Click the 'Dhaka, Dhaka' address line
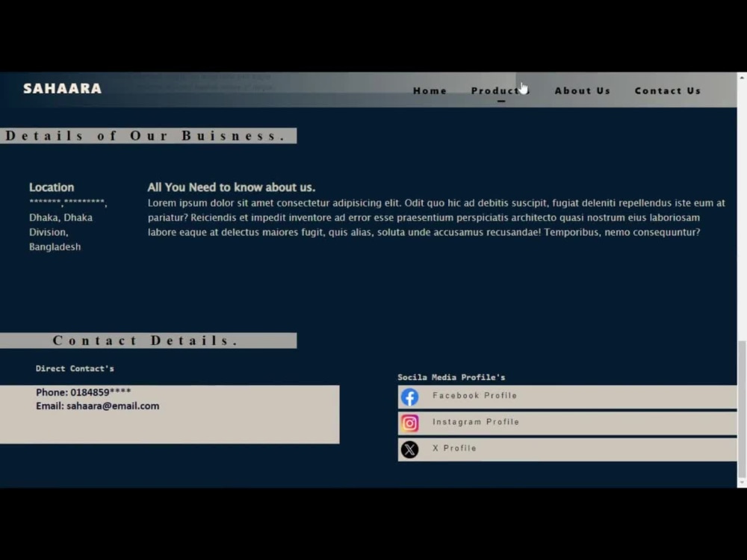The width and height of the screenshot is (747, 560). (x=61, y=217)
